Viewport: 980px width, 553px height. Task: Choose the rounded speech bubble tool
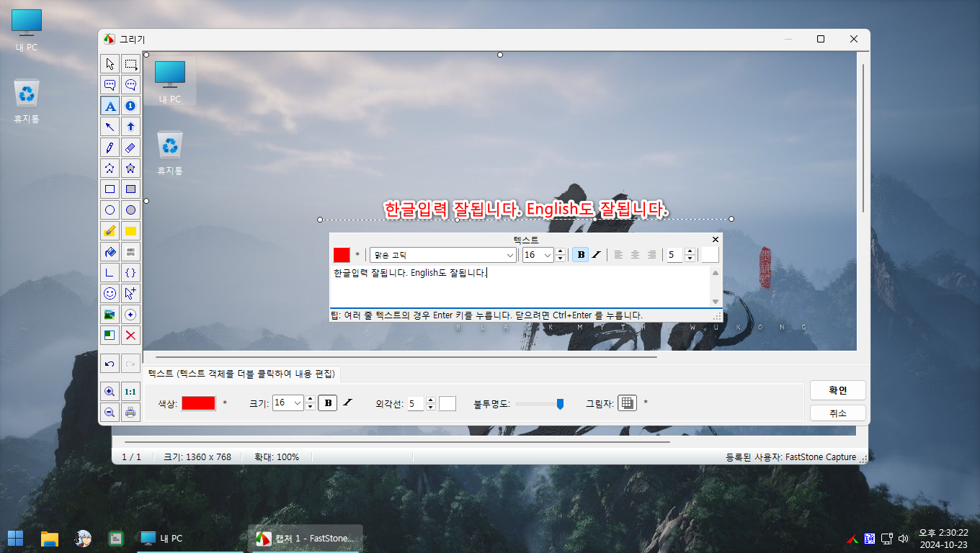(130, 85)
